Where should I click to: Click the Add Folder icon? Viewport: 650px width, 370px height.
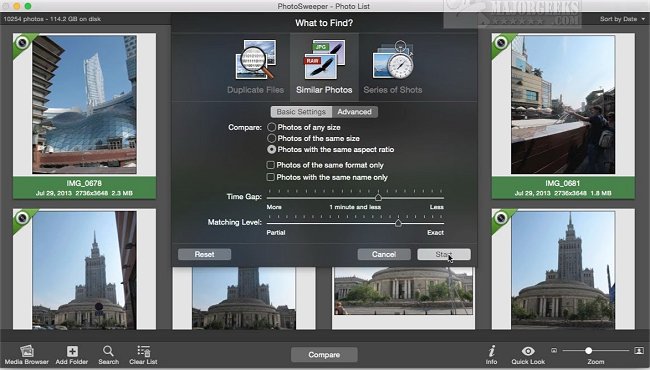click(72, 351)
